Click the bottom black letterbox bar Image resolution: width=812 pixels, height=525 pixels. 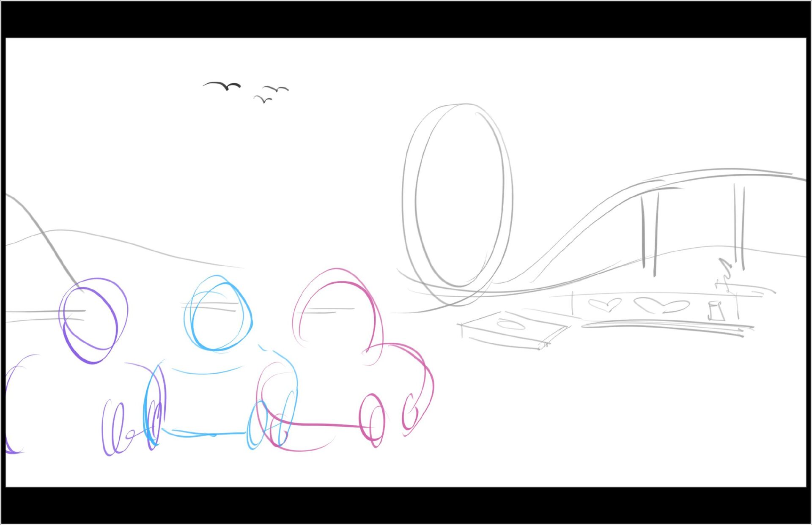point(406,505)
